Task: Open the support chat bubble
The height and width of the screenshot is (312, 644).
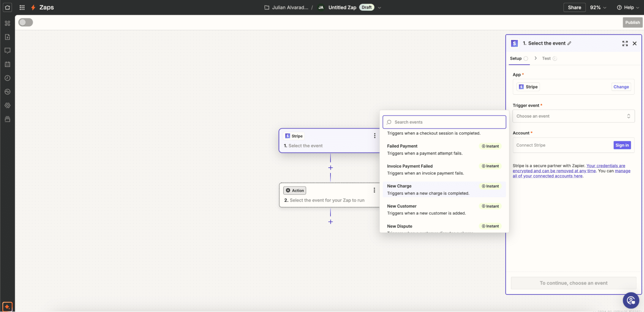Action: click(631, 300)
